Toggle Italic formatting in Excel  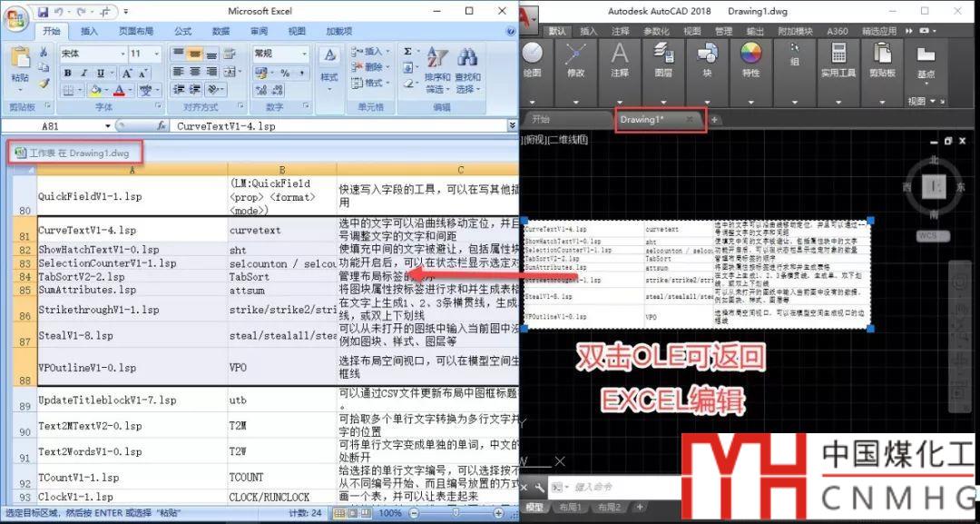[83, 74]
